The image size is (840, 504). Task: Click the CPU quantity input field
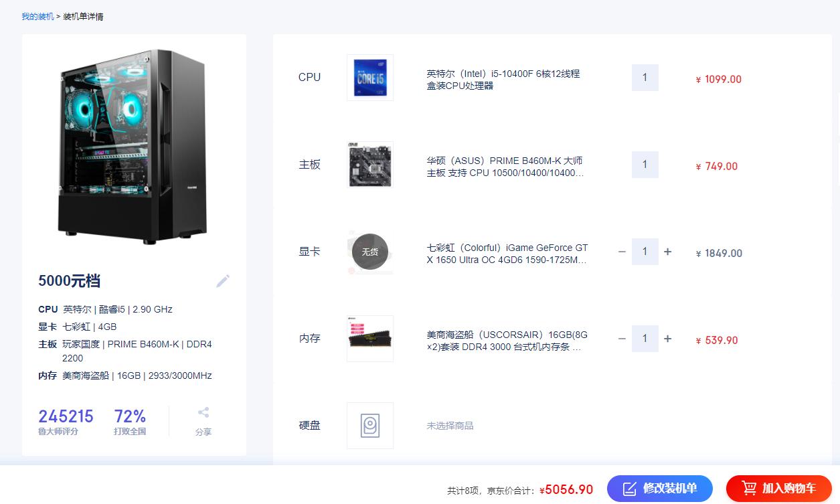tap(645, 77)
